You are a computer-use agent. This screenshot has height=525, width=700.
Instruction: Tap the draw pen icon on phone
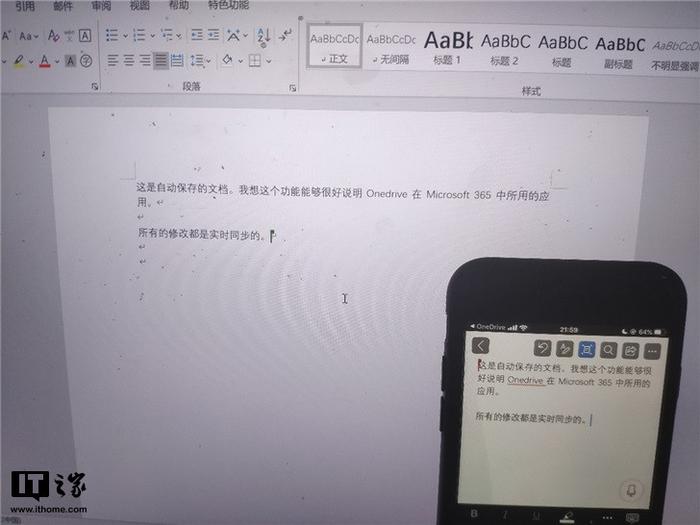point(564,349)
